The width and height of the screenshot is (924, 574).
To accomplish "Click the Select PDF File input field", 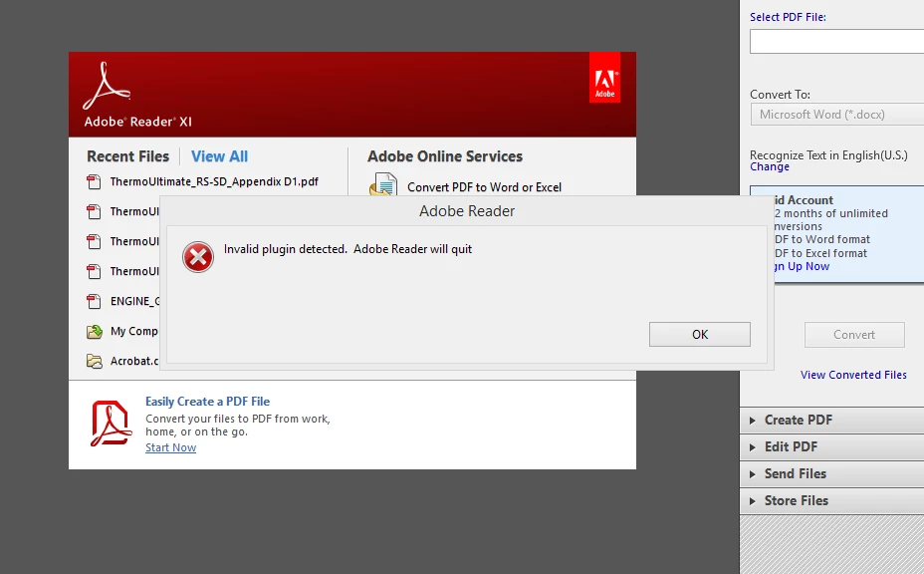I will coord(836,42).
